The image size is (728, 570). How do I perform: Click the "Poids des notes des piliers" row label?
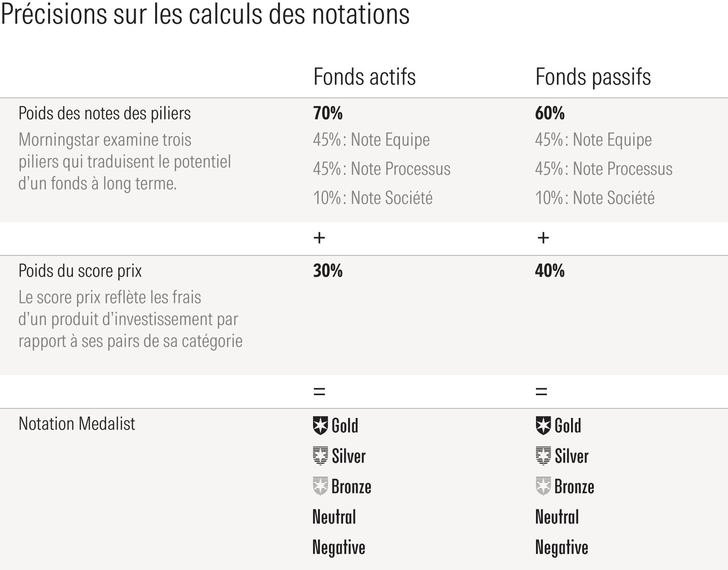[x=105, y=113]
